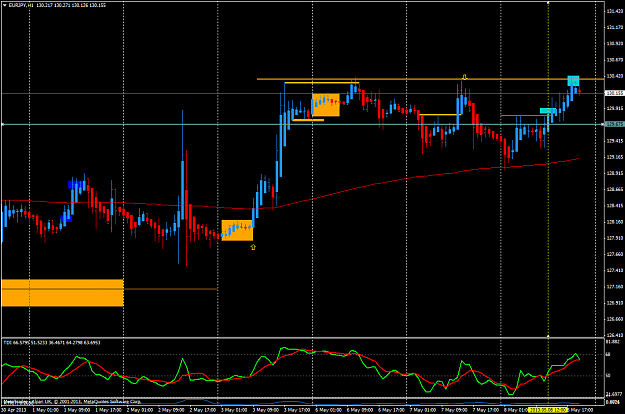Screen dimensions: 625x414
Task: Click the yellow up arrow under the 3 May orange box
Action: (253, 247)
